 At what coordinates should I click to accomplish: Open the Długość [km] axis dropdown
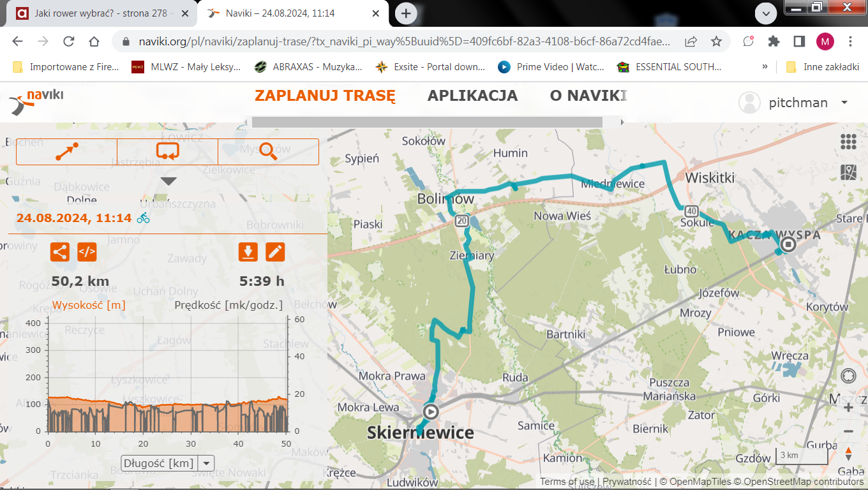pos(167,463)
